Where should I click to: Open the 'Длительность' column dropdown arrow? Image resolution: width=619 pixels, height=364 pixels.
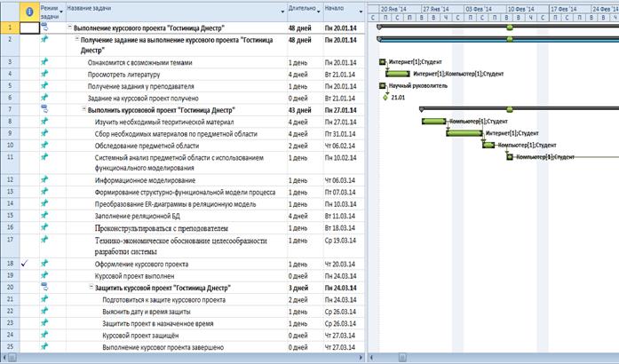point(319,12)
